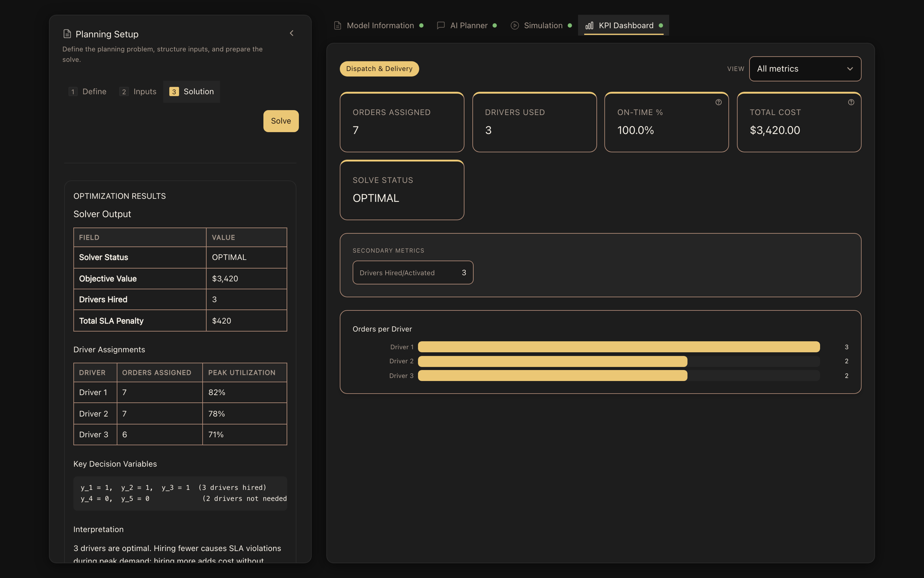Click the Solver Status OPTIMAL value cell
Viewport: 924px width, 578px height.
pyautogui.click(x=247, y=257)
